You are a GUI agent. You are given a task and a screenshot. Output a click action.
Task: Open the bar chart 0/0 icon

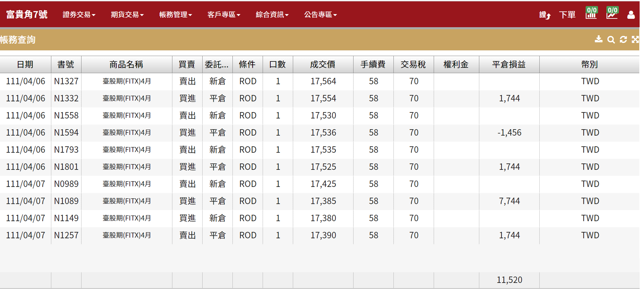591,13
